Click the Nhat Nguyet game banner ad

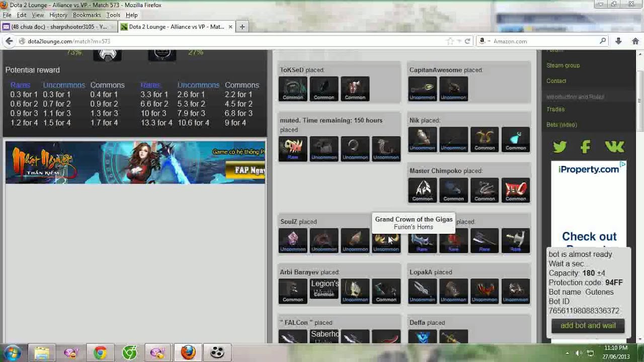(135, 162)
